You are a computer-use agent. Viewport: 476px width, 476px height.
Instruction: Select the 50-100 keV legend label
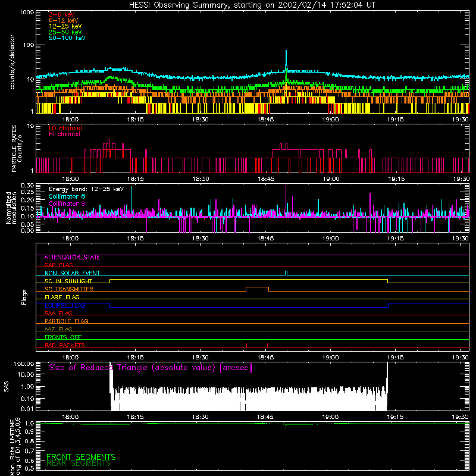[67, 38]
